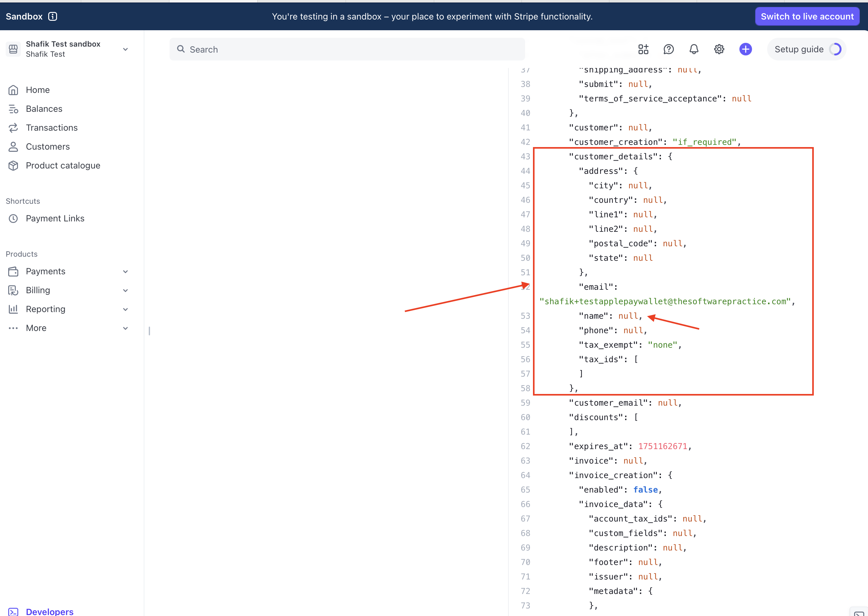Open the apps grid icon

click(x=643, y=49)
